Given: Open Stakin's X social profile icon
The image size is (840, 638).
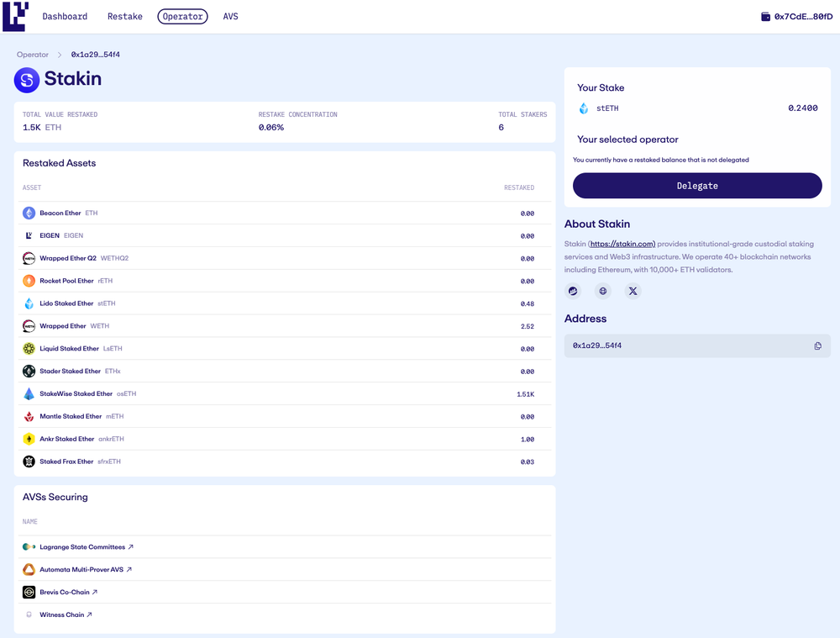Looking at the screenshot, I should (633, 291).
